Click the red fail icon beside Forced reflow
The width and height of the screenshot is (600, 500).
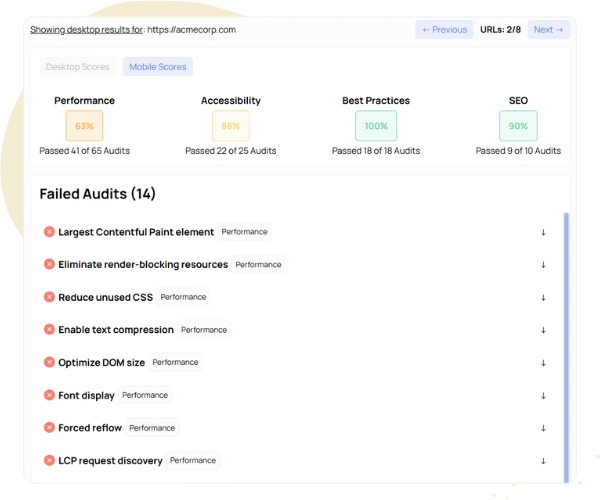[49, 427]
